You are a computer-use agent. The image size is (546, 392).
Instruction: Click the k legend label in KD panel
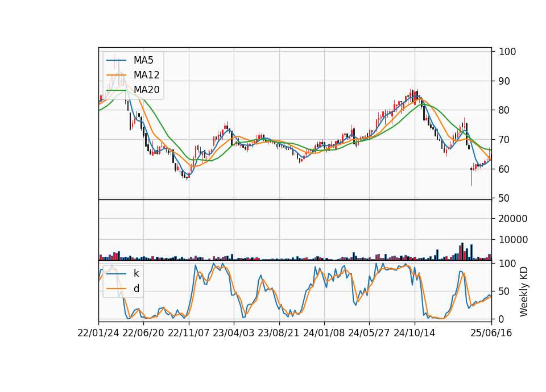click(136, 273)
